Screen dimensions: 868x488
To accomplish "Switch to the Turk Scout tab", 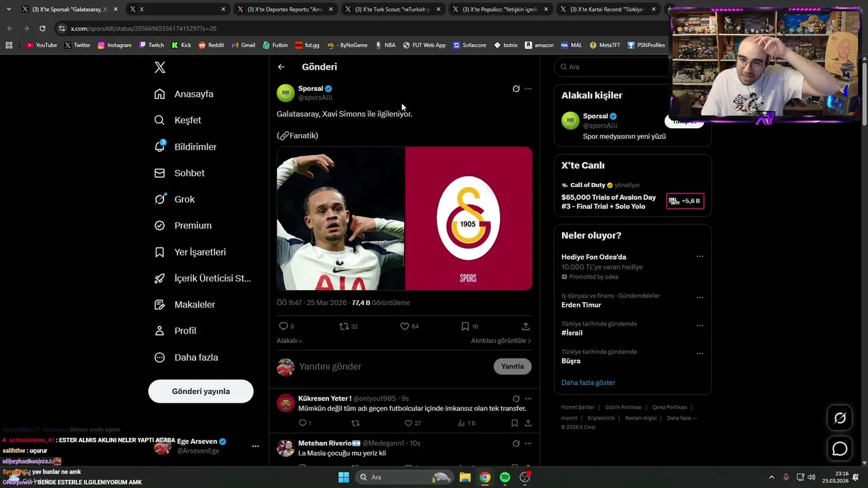I will [393, 9].
